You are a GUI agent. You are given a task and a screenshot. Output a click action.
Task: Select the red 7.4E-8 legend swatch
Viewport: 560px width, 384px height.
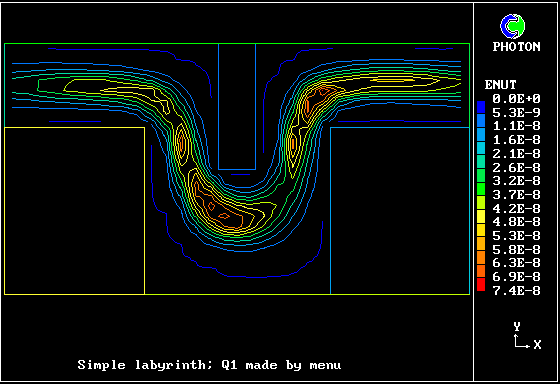point(481,285)
